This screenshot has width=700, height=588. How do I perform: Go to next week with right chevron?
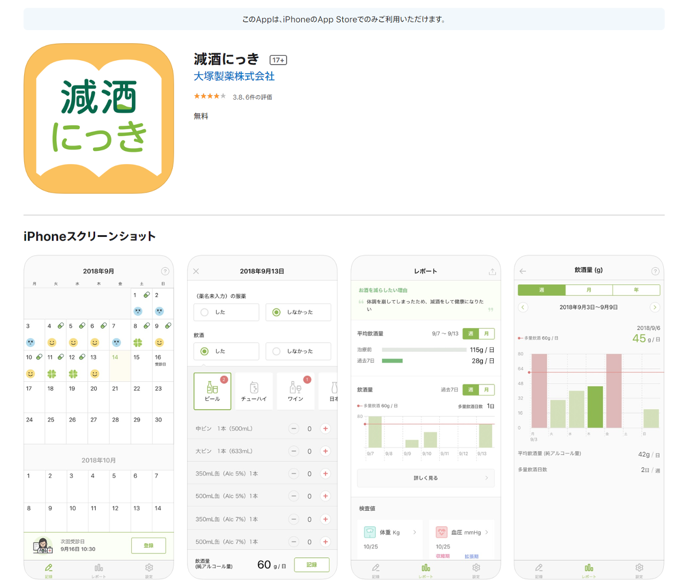655,307
